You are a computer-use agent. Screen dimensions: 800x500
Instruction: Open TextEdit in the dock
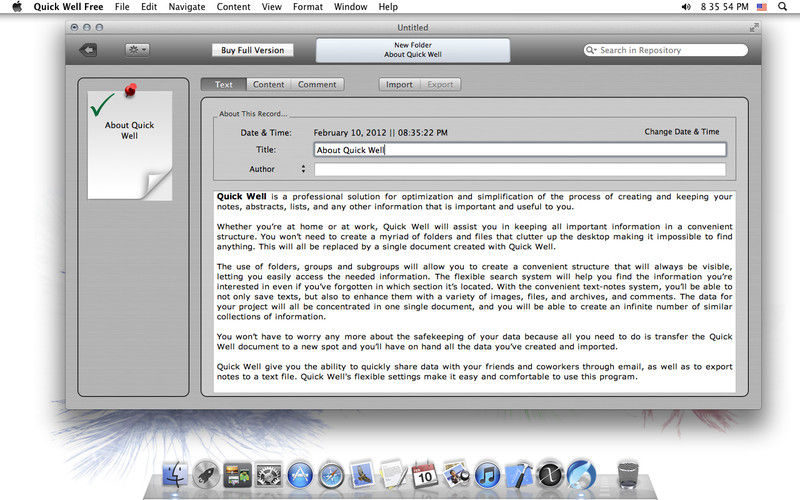coord(393,474)
